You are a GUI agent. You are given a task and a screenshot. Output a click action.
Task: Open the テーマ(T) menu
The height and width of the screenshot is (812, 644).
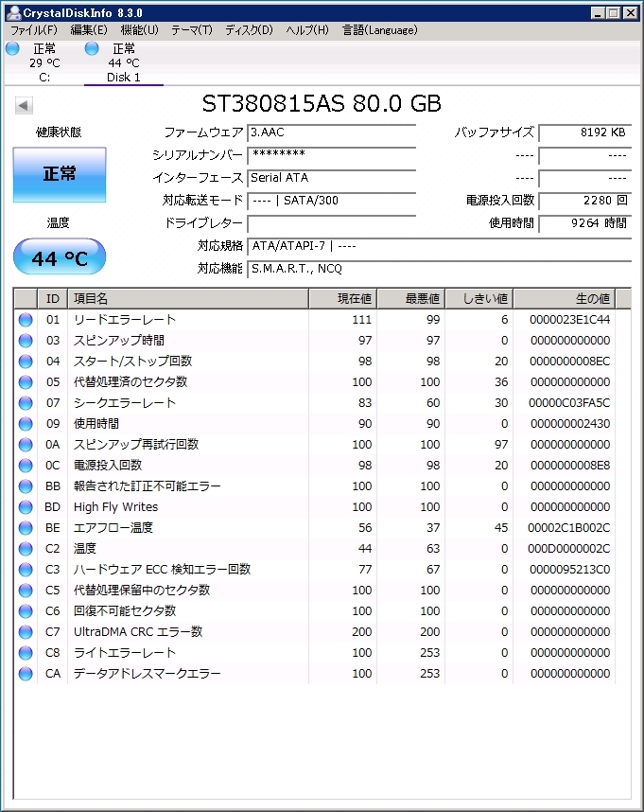click(x=192, y=30)
